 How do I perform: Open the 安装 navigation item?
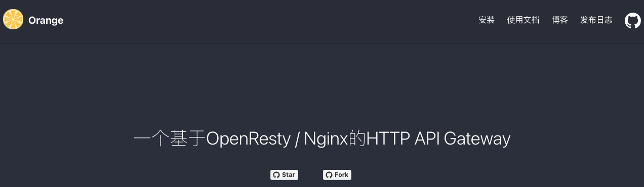click(x=487, y=20)
